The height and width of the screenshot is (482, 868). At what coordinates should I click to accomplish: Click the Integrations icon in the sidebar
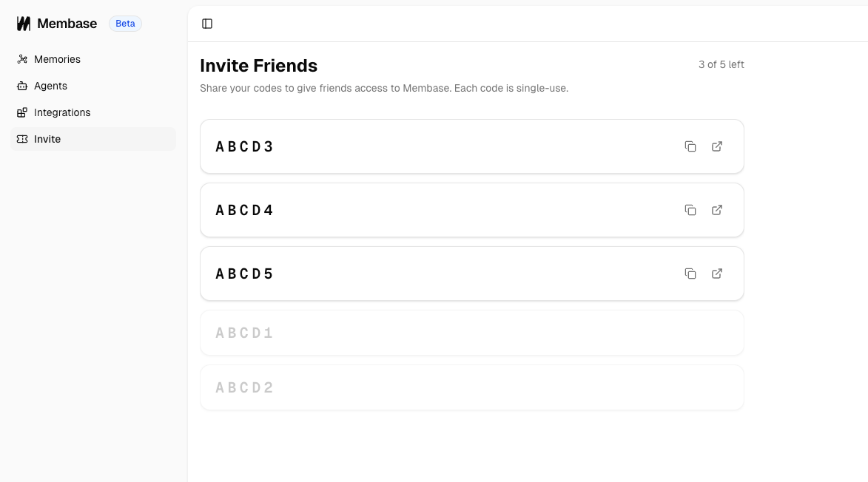[22, 112]
